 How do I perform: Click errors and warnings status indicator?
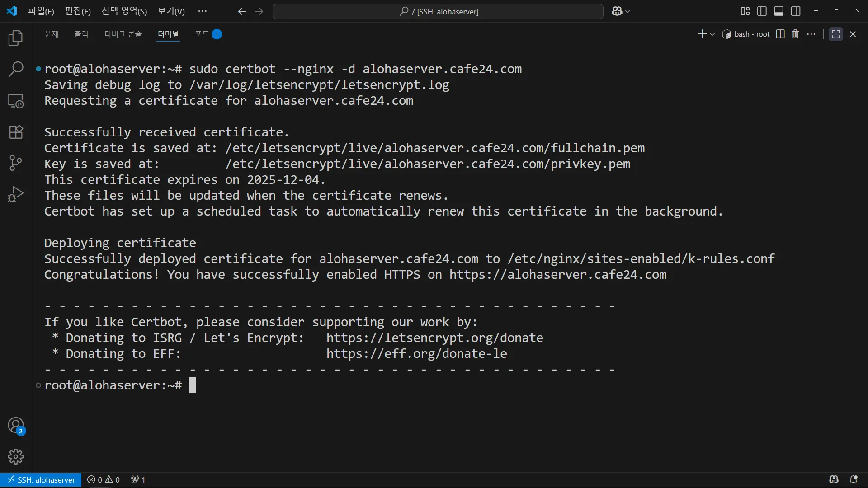pos(104,479)
